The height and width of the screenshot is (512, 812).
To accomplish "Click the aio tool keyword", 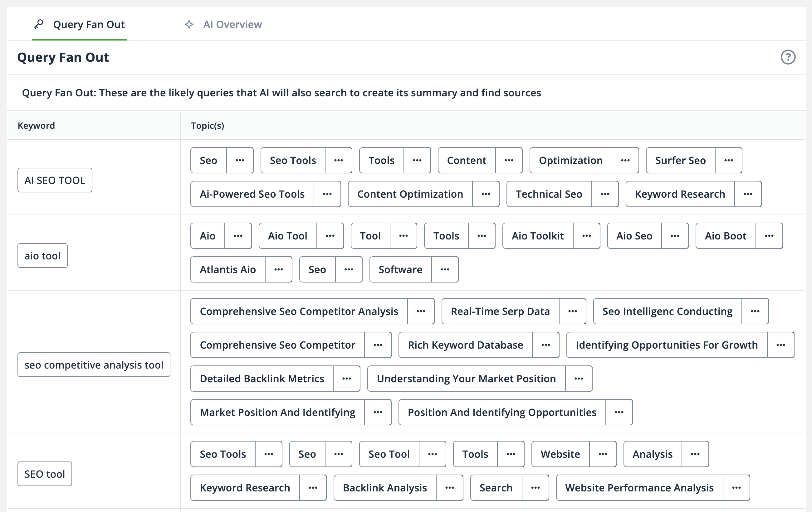I will [42, 256].
